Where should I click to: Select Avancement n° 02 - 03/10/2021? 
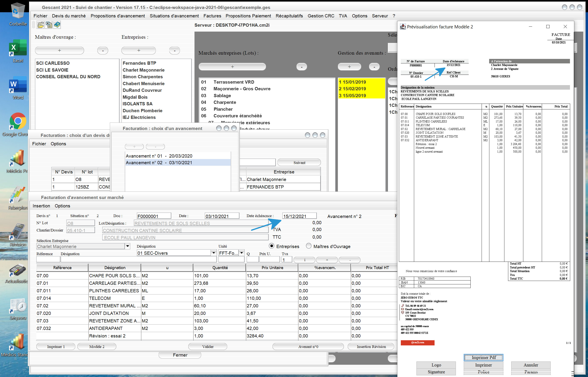pyautogui.click(x=178, y=162)
